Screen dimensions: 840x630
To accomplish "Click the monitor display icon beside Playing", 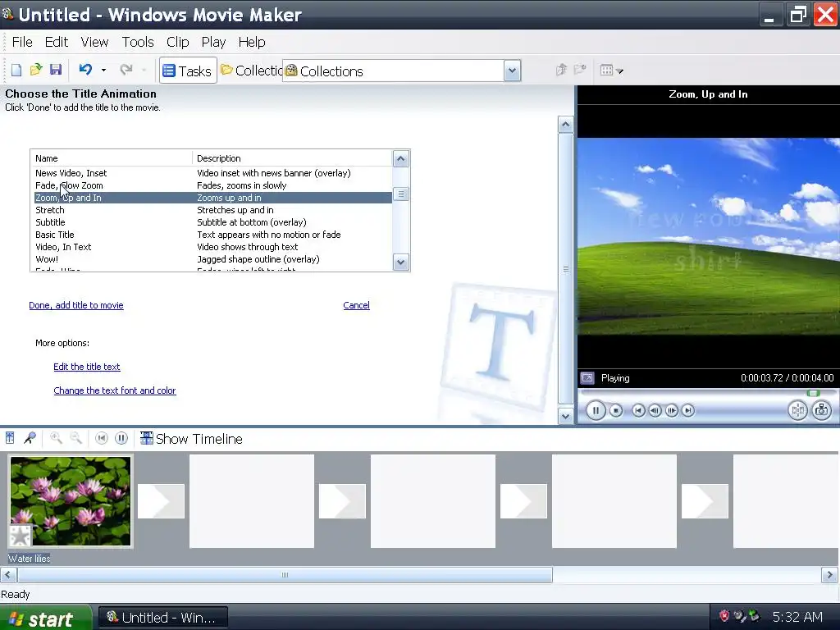I will (x=587, y=378).
